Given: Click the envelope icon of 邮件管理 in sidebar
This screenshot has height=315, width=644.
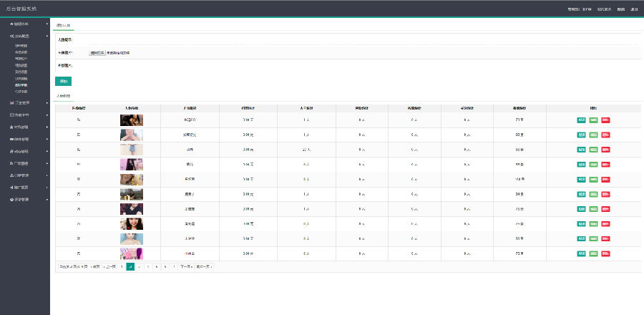Looking at the screenshot, I should 11,139.
